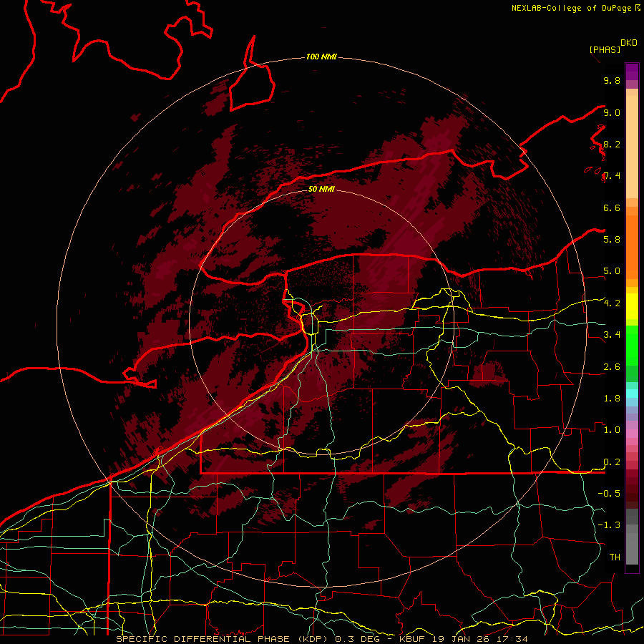Viewport: 644px width, 644px height.
Task: Click the -1.3 value on the color scale
Action: point(609,525)
